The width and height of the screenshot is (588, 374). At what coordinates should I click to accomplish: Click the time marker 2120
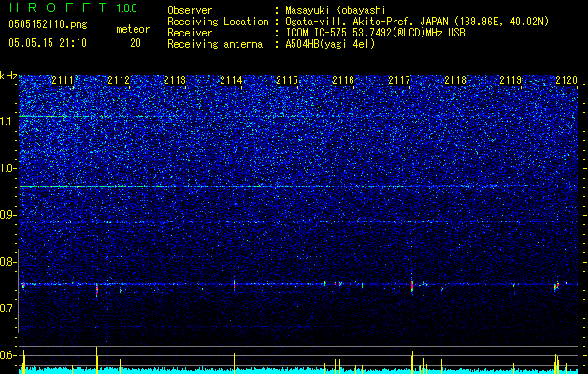click(x=566, y=80)
